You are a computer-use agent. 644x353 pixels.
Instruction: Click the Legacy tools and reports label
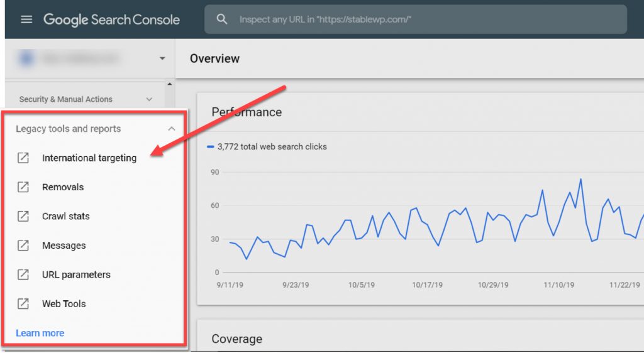pyautogui.click(x=68, y=129)
